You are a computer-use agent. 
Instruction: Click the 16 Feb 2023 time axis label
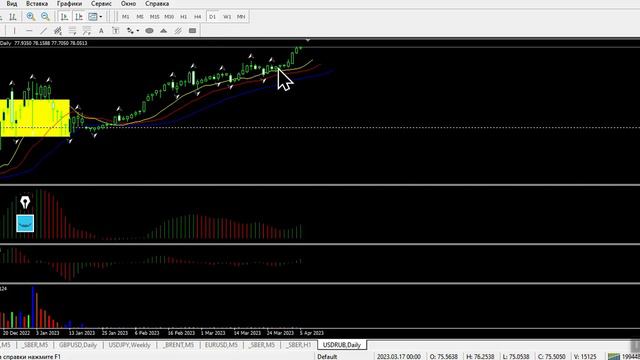[181, 333]
